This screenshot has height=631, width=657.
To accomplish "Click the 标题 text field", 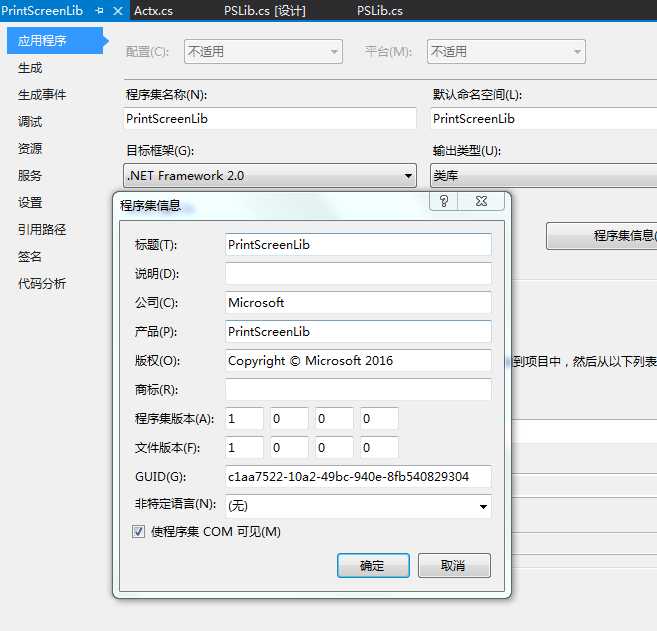I will 358,245.
